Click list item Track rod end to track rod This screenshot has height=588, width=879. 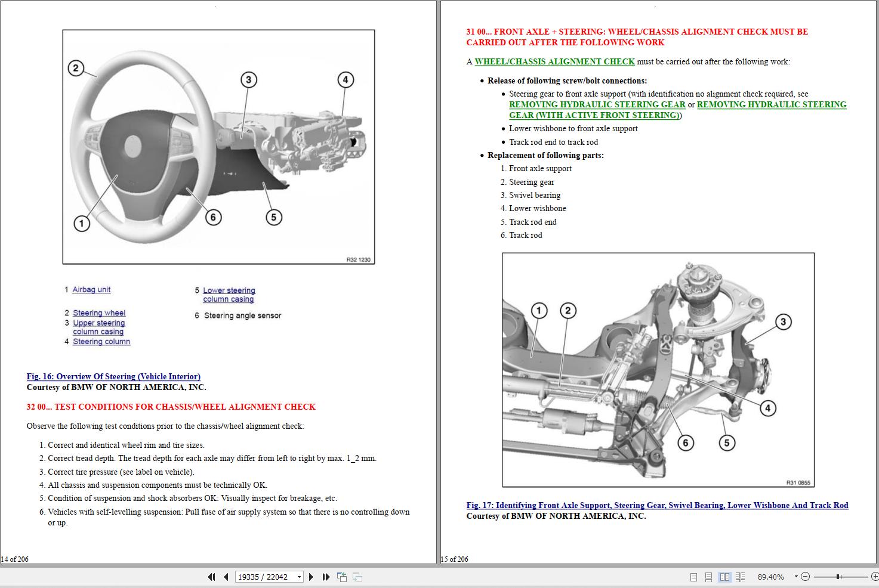(x=553, y=142)
